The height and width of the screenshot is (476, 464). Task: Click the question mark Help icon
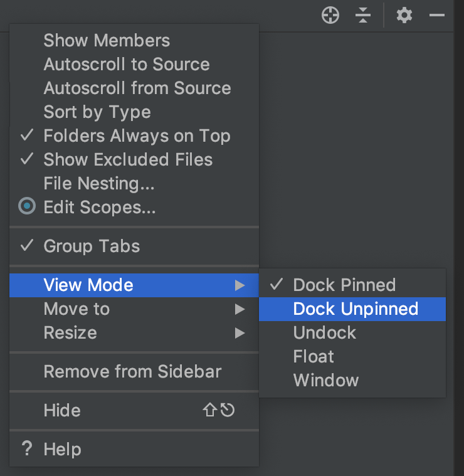pos(27,448)
